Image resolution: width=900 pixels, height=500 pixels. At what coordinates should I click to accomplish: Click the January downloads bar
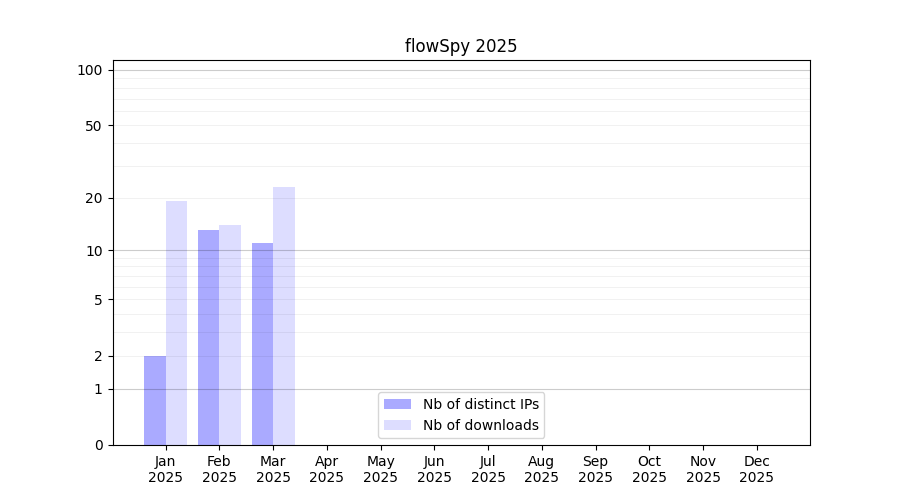(x=176, y=322)
